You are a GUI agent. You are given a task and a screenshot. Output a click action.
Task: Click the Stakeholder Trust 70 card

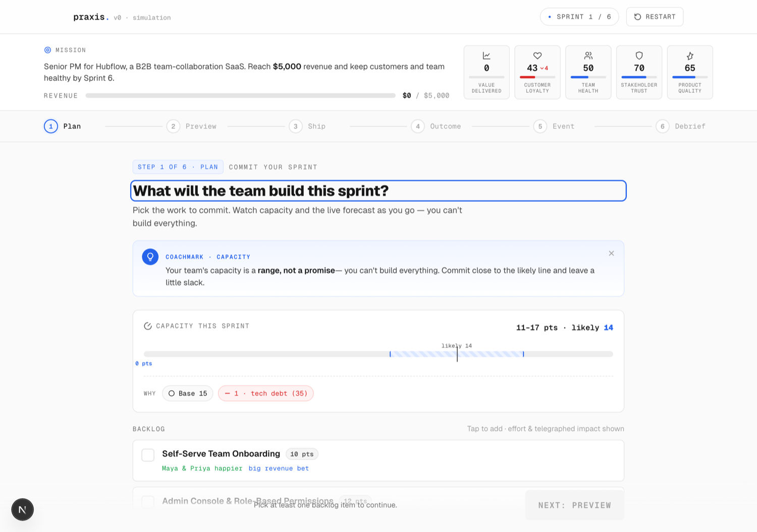pyautogui.click(x=639, y=72)
